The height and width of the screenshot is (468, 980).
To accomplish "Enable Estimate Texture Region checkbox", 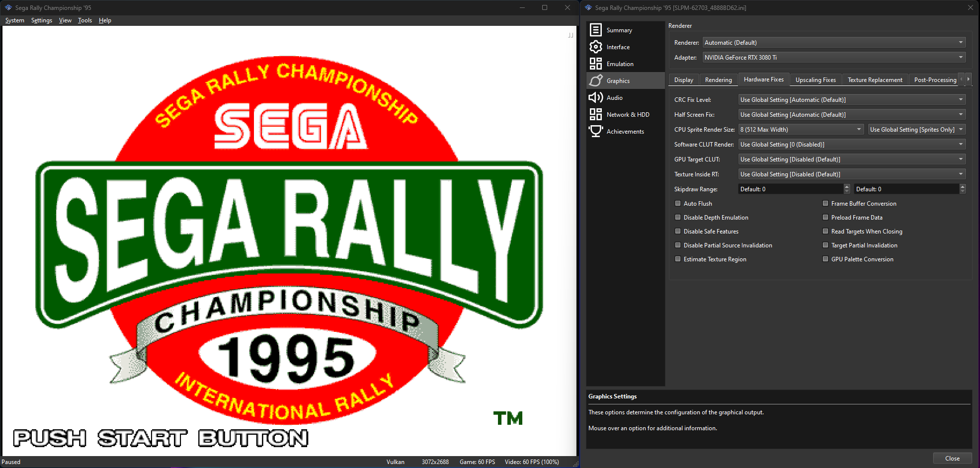I will 678,259.
